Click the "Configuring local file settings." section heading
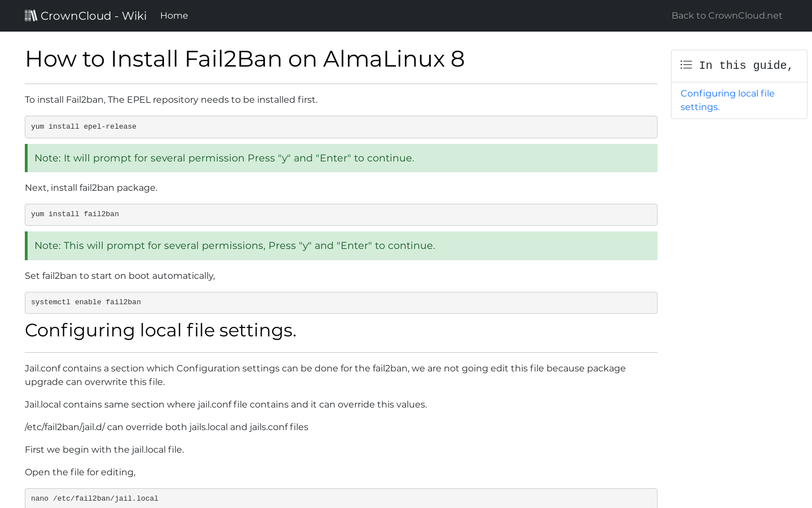 click(x=160, y=330)
